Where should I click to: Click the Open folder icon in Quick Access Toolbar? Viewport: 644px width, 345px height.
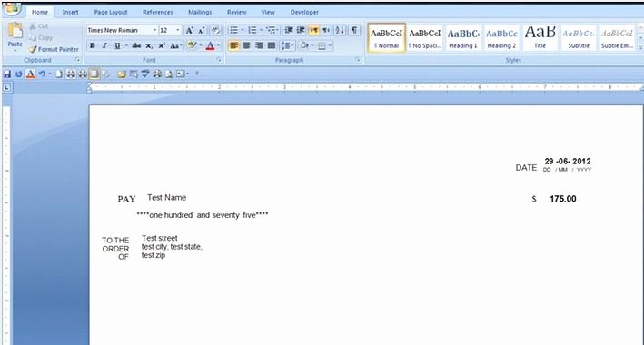pyautogui.click(x=121, y=74)
